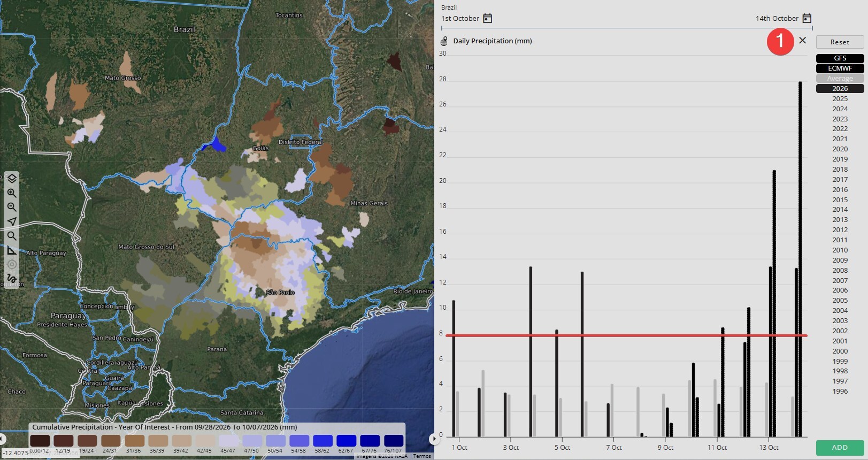Toggle the GFS model series
The image size is (868, 460).
(x=840, y=58)
